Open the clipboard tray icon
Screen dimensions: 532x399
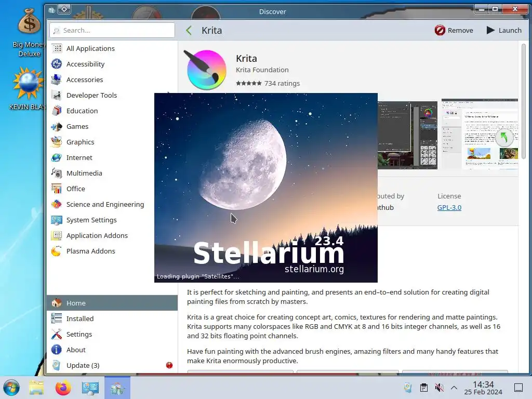point(424,388)
